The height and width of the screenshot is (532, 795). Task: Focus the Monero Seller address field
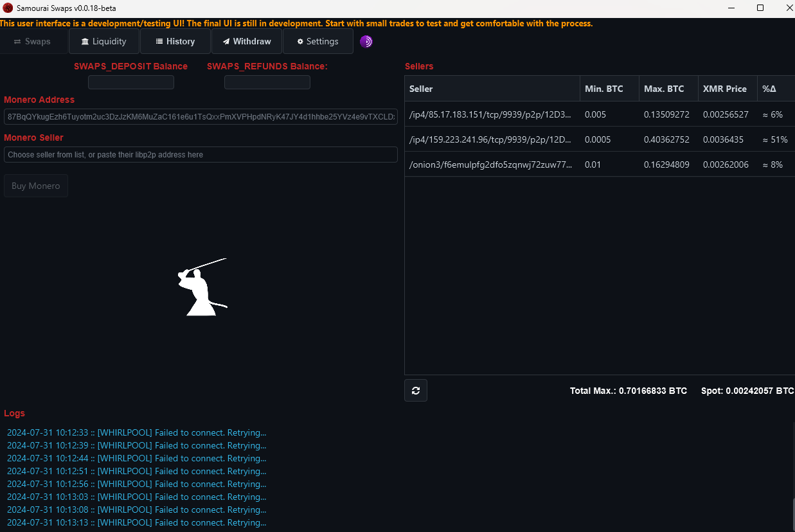201,155
